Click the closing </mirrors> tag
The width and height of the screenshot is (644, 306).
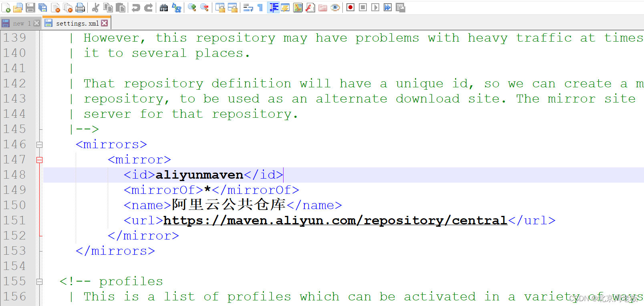click(x=115, y=251)
